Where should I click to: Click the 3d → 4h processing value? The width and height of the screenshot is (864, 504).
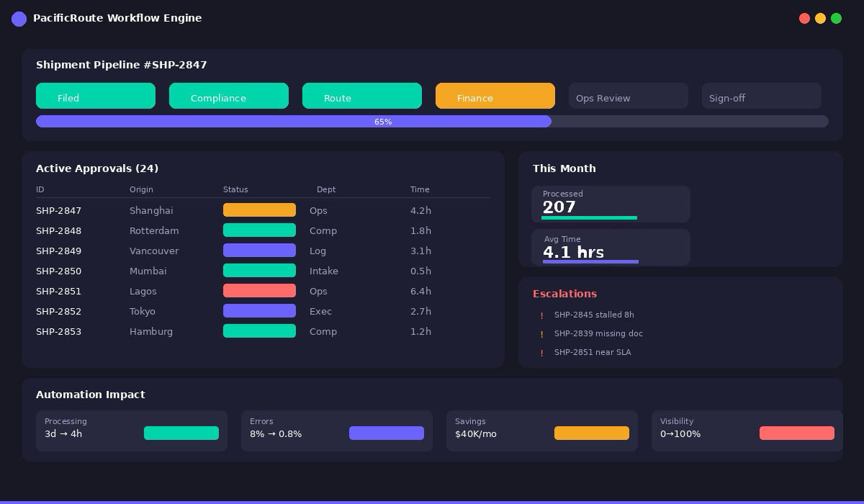pos(63,434)
